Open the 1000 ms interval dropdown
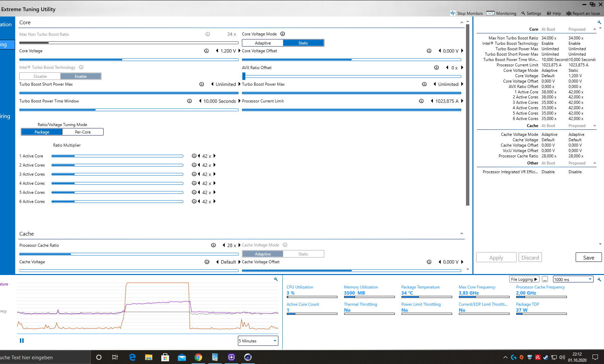Screen dimensions: 604x364 pyautogui.click(x=573, y=279)
